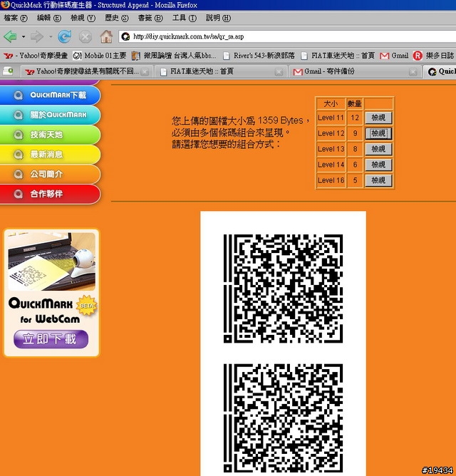Click the red R 樂多 bookmark icon
This screenshot has height=476, width=456.
(418, 56)
